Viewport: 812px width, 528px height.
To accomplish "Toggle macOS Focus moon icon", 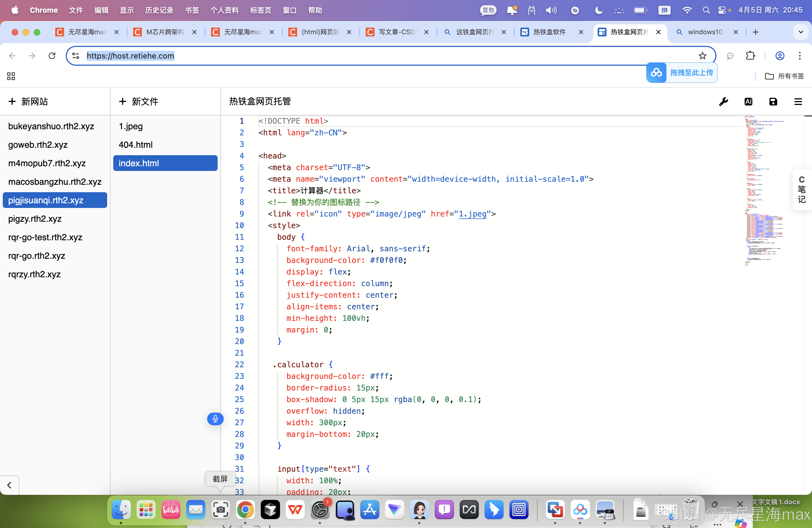I will (599, 10).
